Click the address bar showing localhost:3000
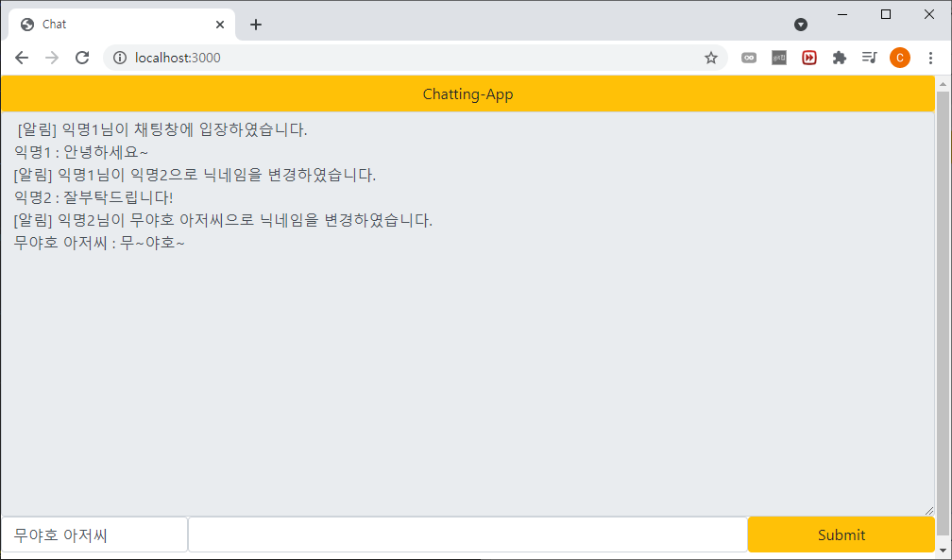 (416, 58)
